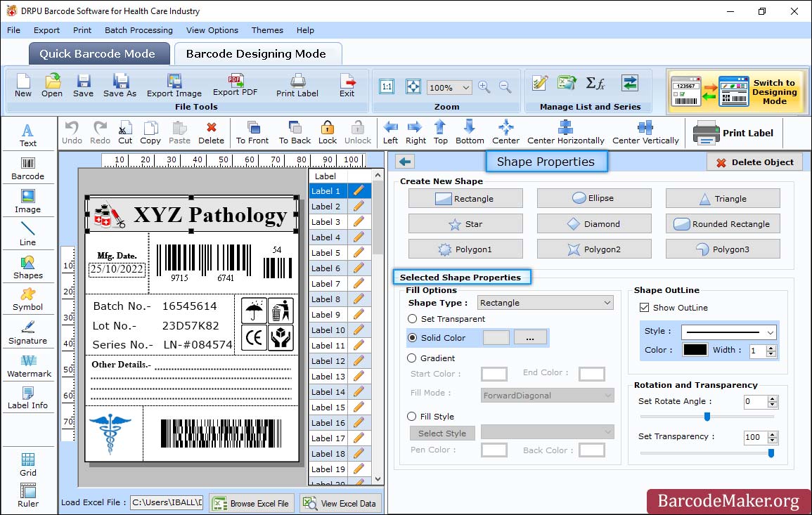Open the Signature tool

(x=28, y=332)
